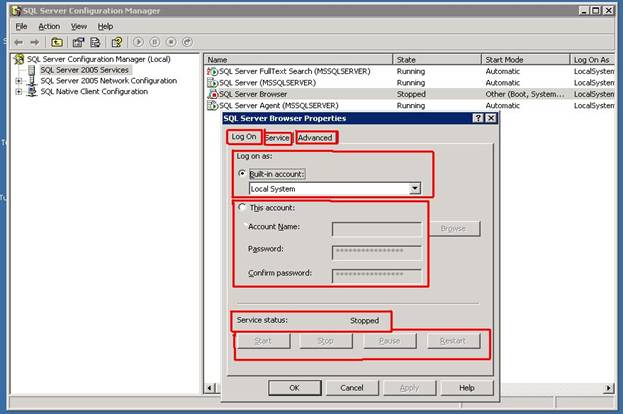
Task: Expand SQL Server 2005 Network Configuration node
Action: tap(18, 81)
